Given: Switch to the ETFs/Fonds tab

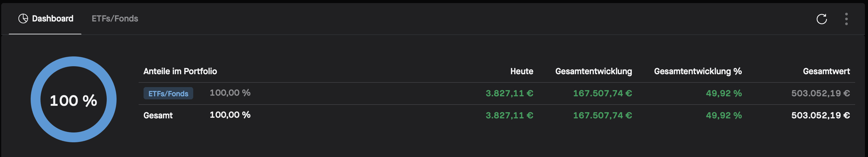Looking at the screenshot, I should click(x=115, y=18).
